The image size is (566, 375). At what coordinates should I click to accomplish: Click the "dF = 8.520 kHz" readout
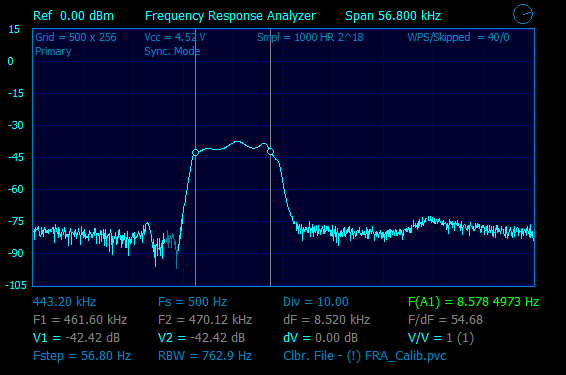(x=327, y=320)
